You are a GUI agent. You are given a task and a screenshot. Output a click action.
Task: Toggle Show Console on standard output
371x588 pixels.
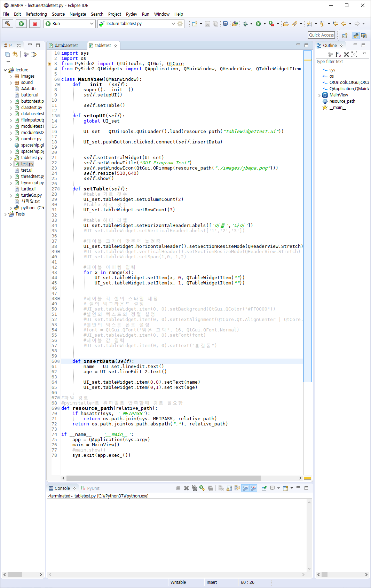pyautogui.click(x=245, y=488)
